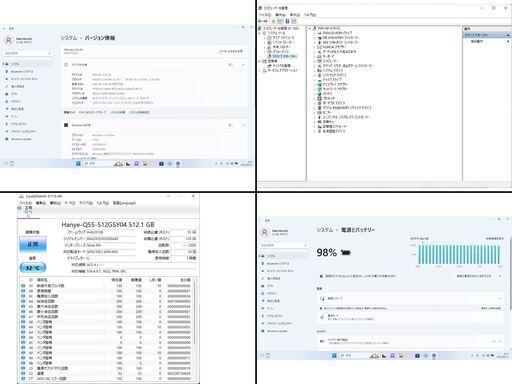Open 操作 menu in コンピューターの管理
512x384 pixels.
click(281, 15)
